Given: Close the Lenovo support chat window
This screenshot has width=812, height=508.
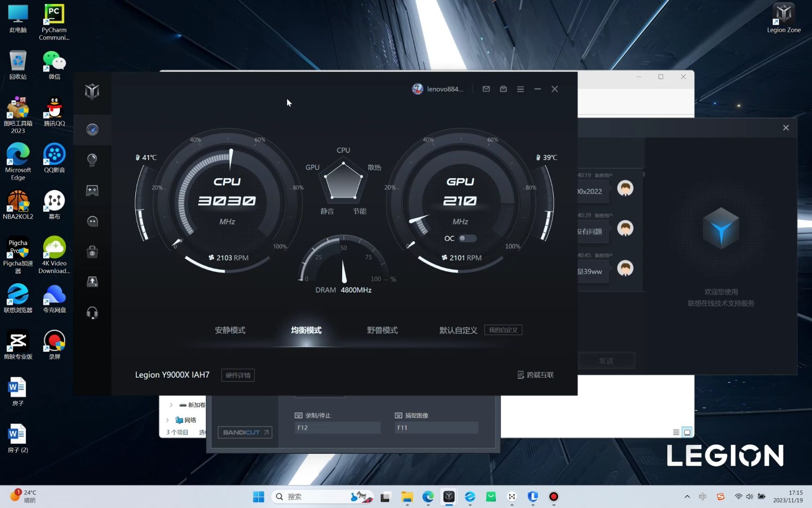Looking at the screenshot, I should click(x=786, y=128).
